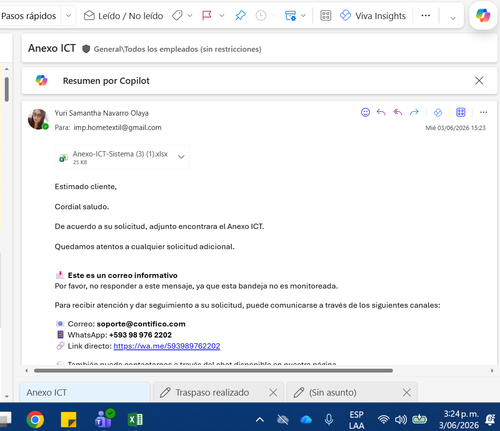
Task: Expand the Pasos rápidos dropdown arrow
Action: coord(68,16)
